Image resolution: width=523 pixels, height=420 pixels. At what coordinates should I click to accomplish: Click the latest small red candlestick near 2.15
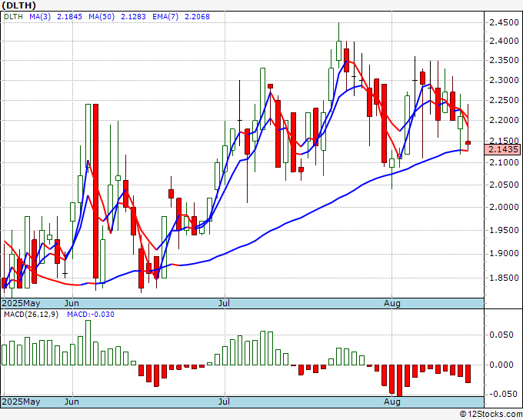(468, 143)
